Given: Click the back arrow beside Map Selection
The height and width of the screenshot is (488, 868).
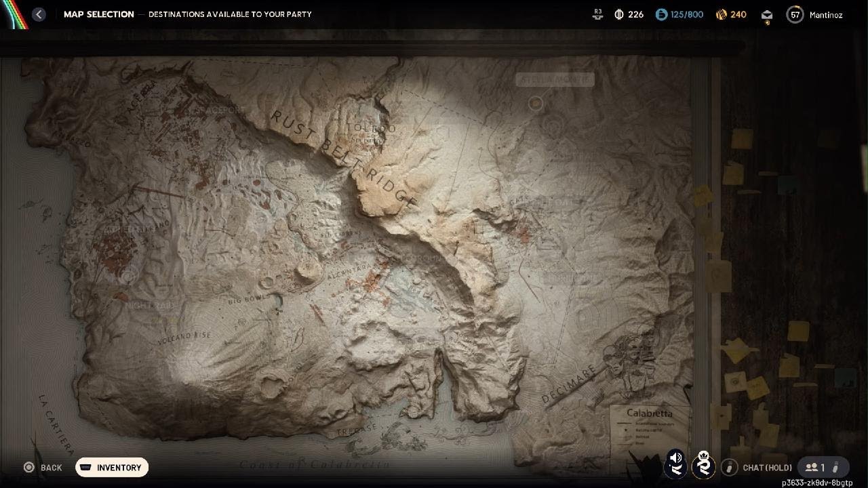Looking at the screenshot, I should pos(39,14).
